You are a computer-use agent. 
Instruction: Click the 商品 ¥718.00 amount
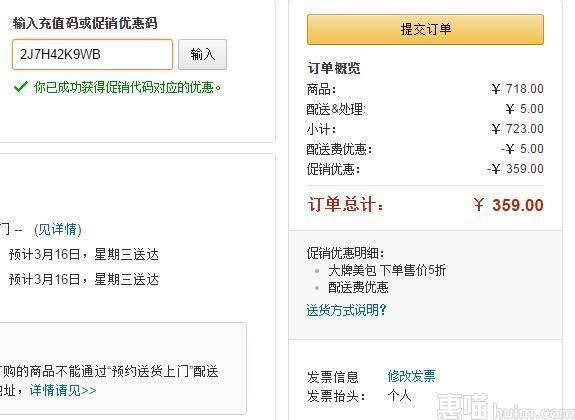(x=517, y=89)
